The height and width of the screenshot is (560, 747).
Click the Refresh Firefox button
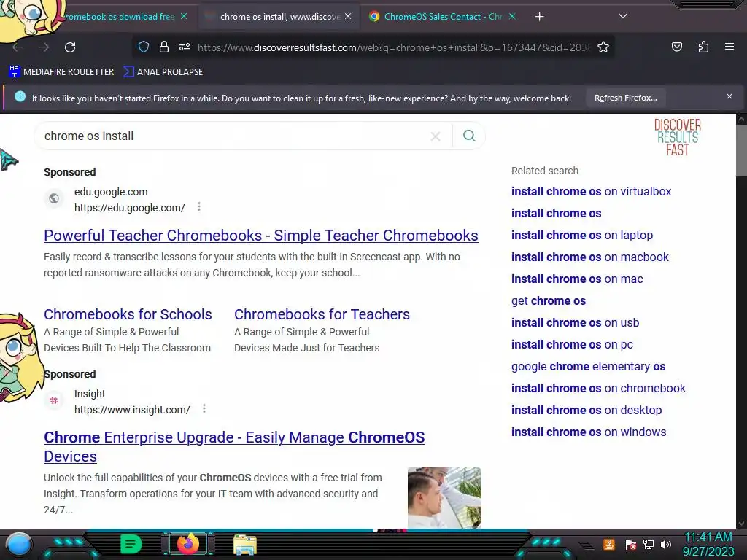click(x=625, y=98)
